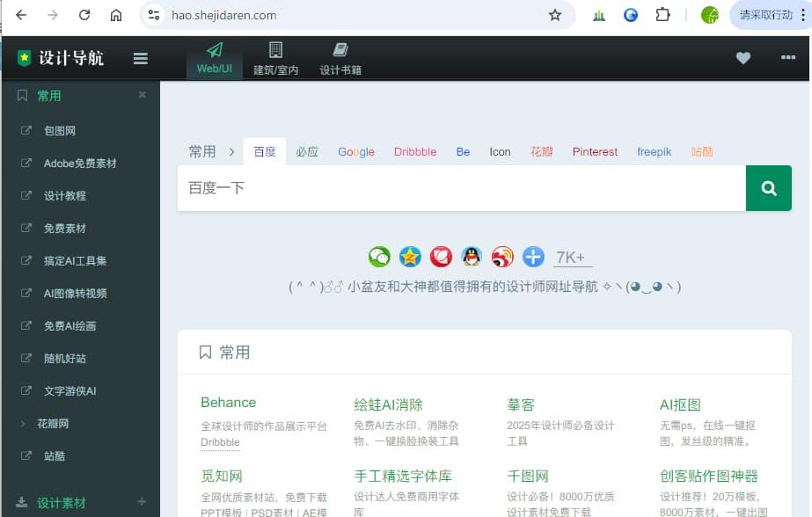Expand the 花瓣网 sidebar item
The width and height of the screenshot is (812, 517).
pos(53,424)
